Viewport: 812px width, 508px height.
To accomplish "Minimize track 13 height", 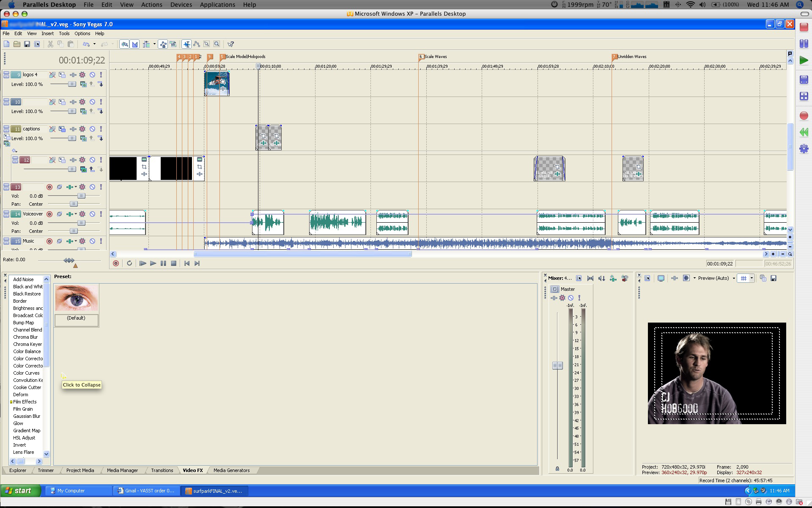I will [6, 185].
